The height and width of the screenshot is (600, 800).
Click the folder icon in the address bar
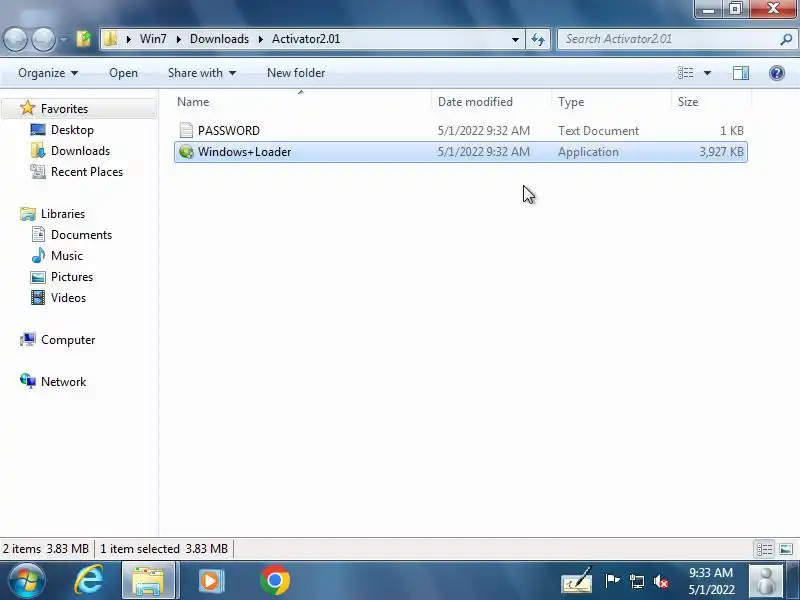pos(110,39)
